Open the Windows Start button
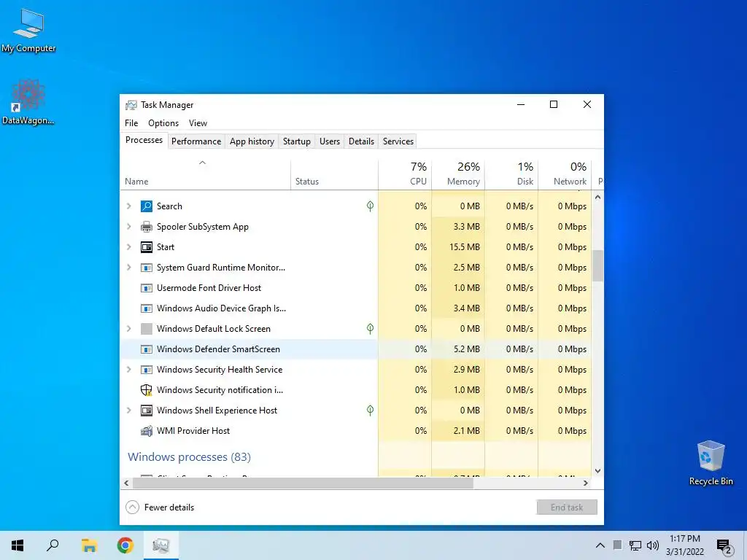Viewport: 747px width, 560px height. tap(18, 545)
